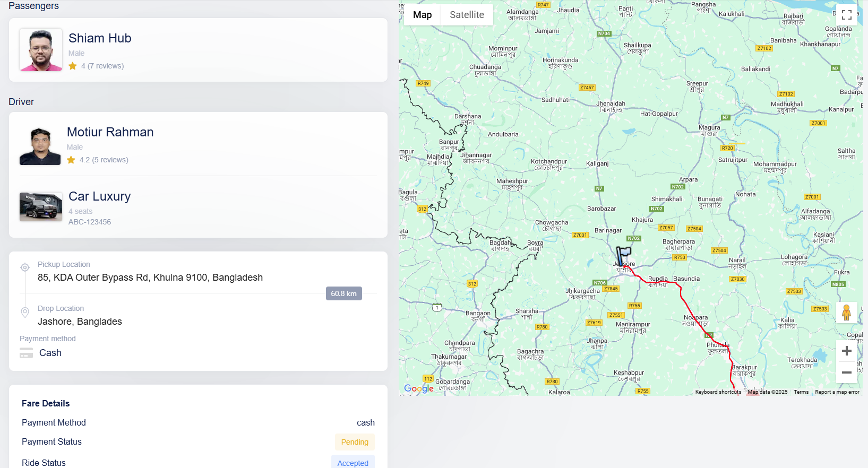Click the Passengers section heading
The height and width of the screenshot is (468, 868).
(x=33, y=6)
